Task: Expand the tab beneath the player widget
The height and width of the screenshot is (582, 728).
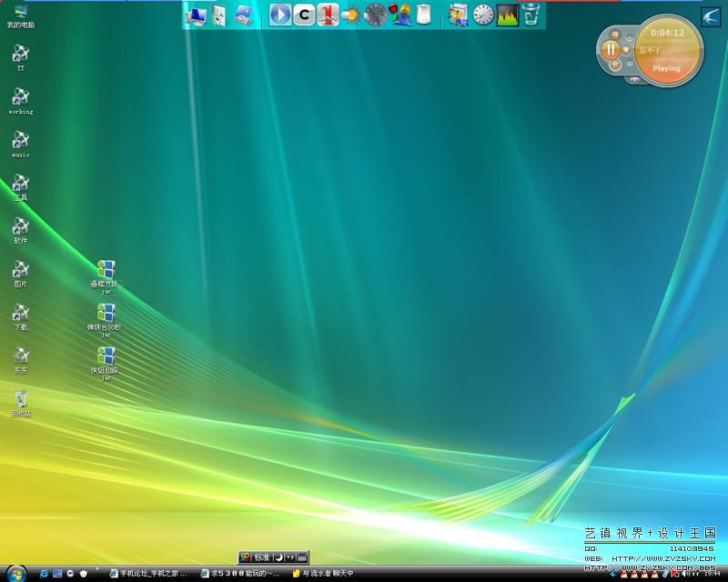Action: [x=633, y=80]
